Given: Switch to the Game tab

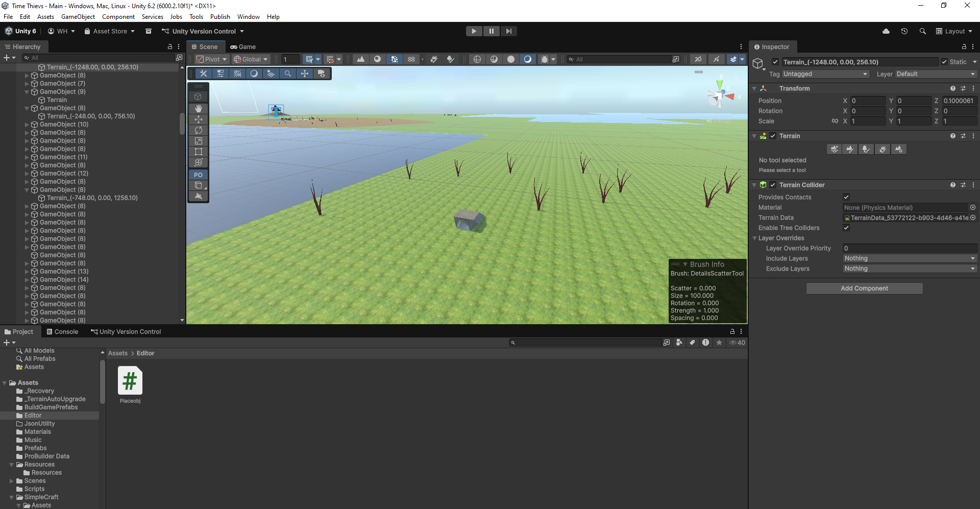Looking at the screenshot, I should (x=243, y=46).
